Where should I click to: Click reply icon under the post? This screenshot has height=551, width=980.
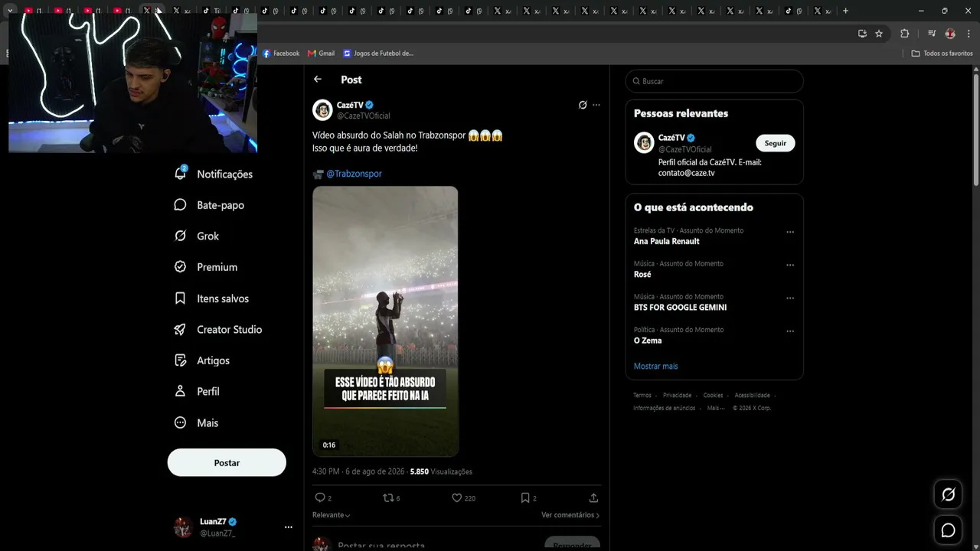pos(320,497)
